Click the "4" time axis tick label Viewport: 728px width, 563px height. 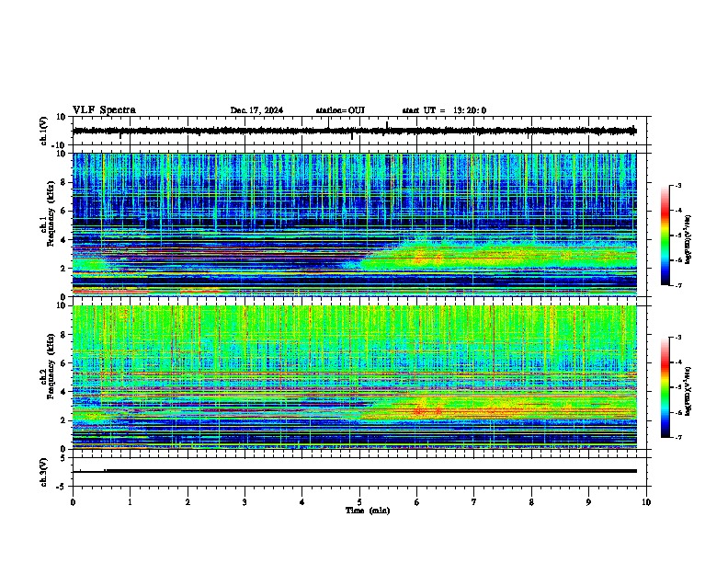[x=302, y=502]
